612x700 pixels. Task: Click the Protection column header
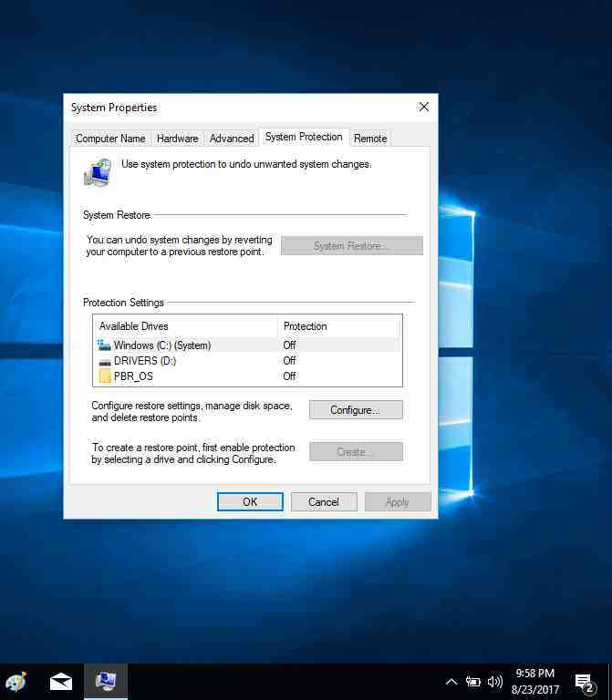[x=338, y=326]
